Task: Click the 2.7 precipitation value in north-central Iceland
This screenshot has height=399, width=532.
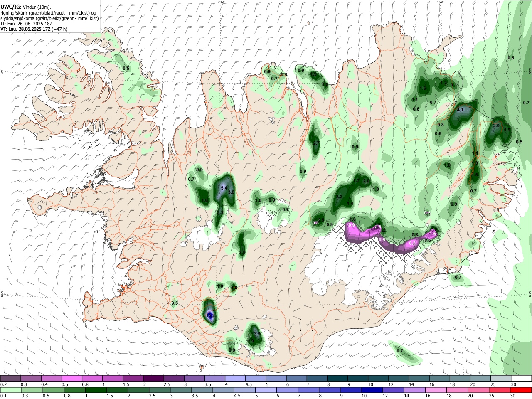Action: [316, 143]
